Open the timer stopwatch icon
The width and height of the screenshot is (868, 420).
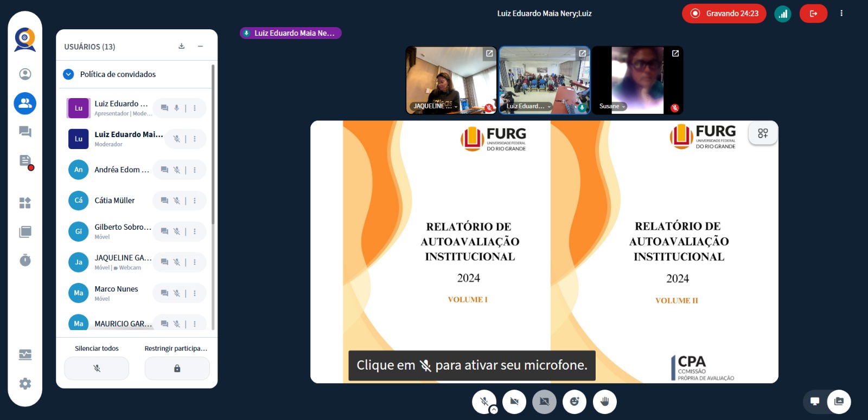click(25, 261)
